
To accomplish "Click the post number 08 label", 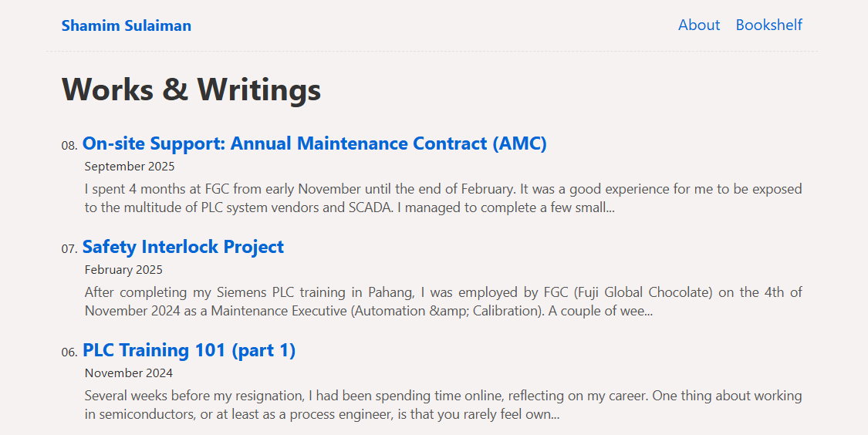I will [69, 146].
